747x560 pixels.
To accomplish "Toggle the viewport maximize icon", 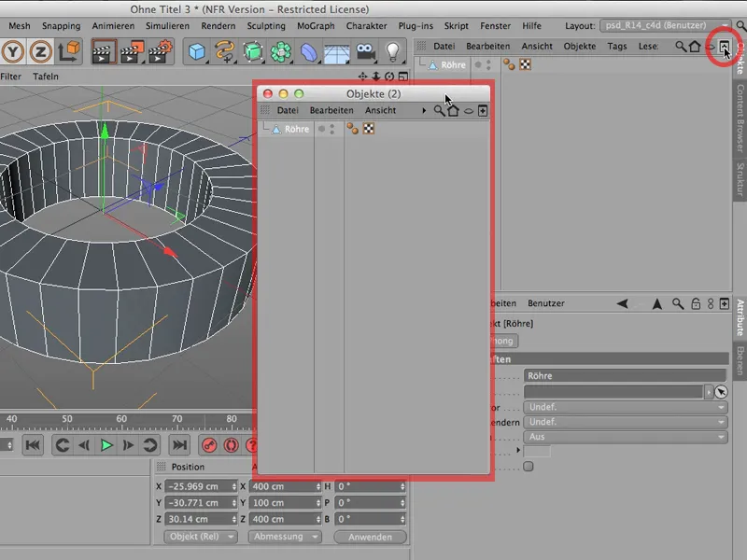I will (x=403, y=77).
